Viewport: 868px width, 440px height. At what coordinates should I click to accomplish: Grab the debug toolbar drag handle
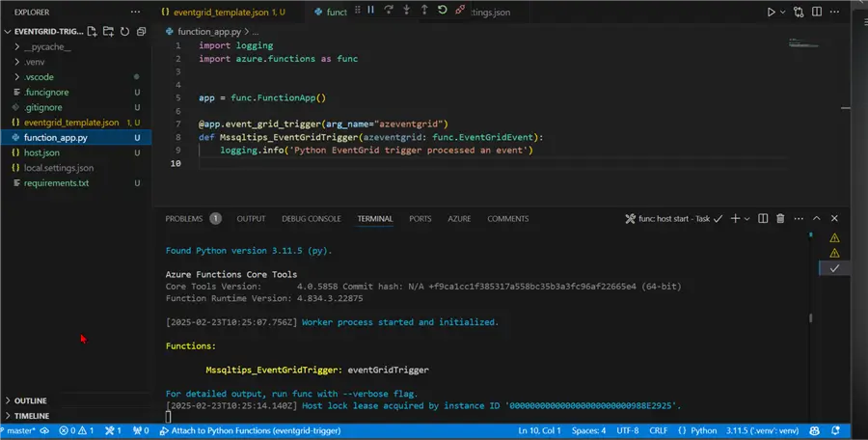tap(358, 10)
